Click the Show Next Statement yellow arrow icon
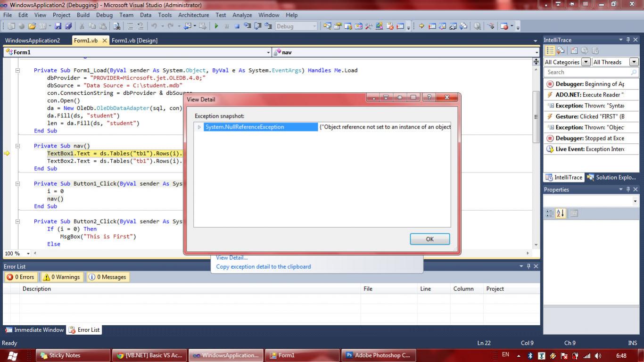The image size is (644, 362). pyautogui.click(x=421, y=26)
